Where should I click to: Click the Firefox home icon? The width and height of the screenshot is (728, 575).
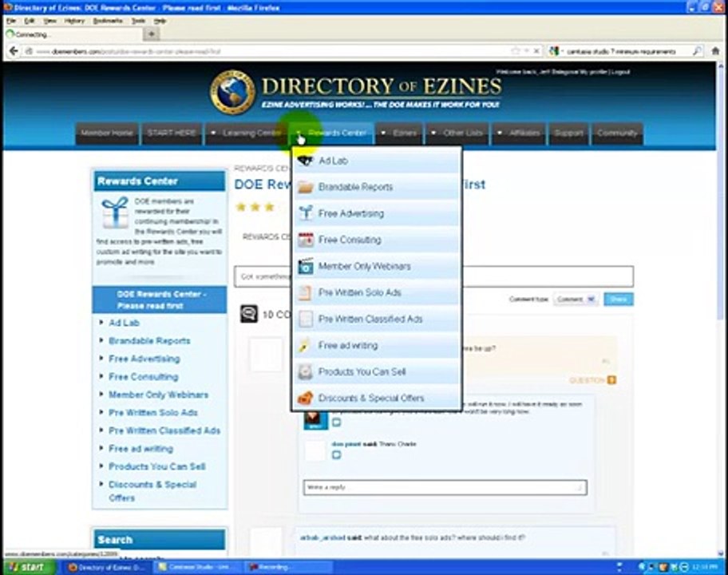(x=715, y=51)
